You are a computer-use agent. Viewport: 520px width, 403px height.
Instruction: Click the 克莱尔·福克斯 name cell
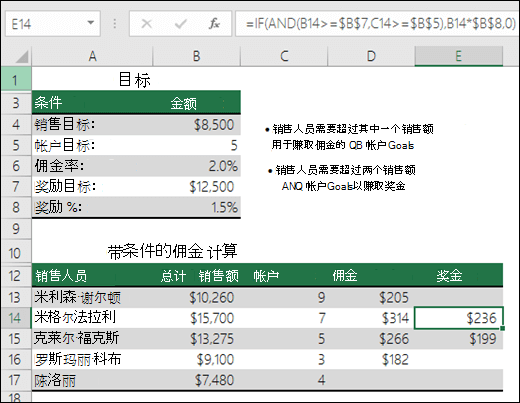(92, 339)
